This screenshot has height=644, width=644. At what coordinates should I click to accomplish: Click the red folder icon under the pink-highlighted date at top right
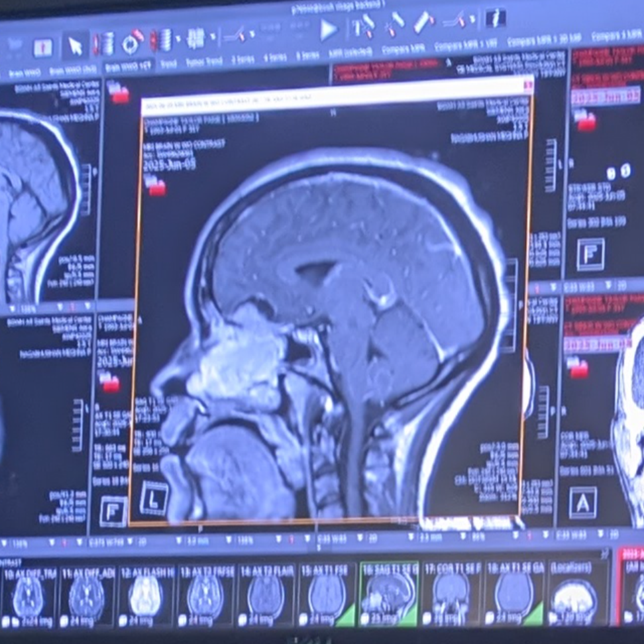(586, 120)
